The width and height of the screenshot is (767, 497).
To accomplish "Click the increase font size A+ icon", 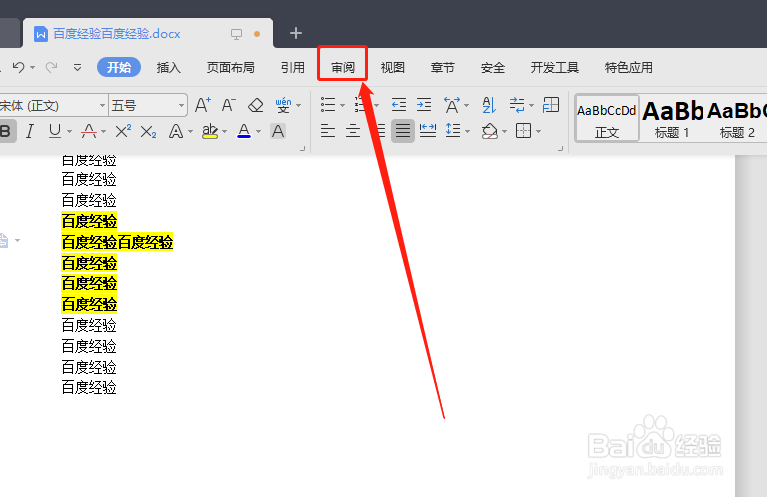I will pos(203,105).
